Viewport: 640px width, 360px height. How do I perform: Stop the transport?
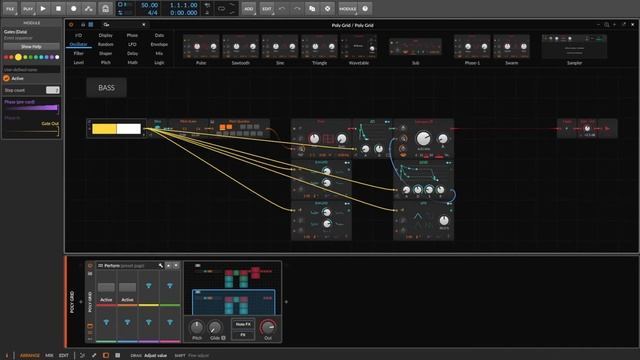click(58, 9)
